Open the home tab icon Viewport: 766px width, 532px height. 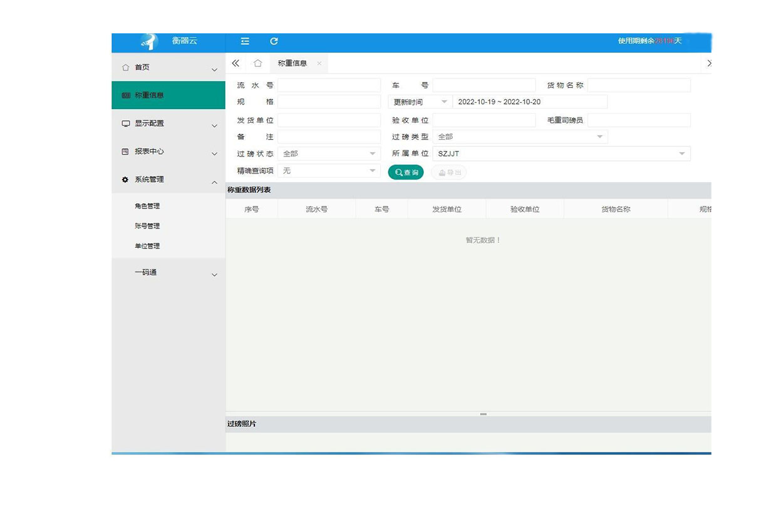(x=257, y=63)
